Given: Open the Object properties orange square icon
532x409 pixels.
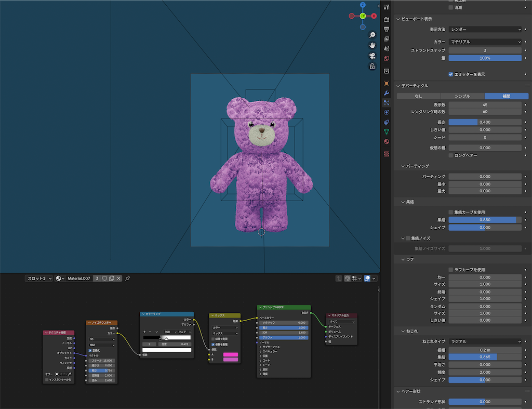Looking at the screenshot, I should [x=387, y=83].
